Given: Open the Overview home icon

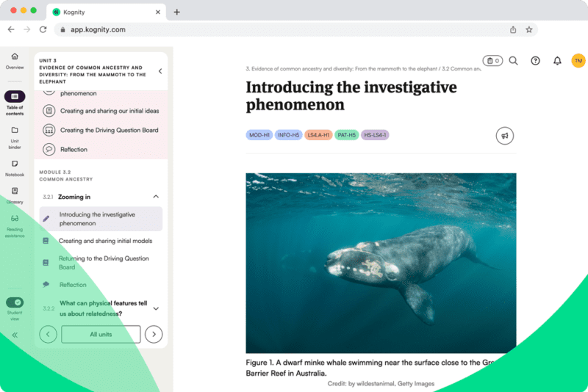Looking at the screenshot, I should click(x=15, y=57).
